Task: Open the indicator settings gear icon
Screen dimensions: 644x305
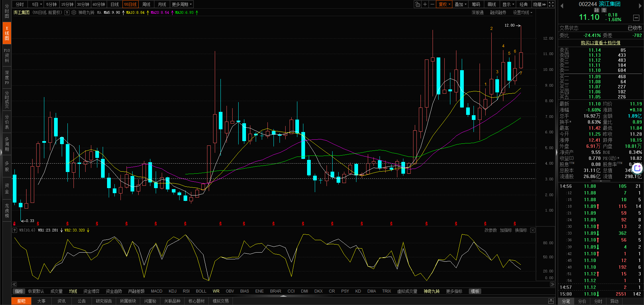Action: pos(74,12)
